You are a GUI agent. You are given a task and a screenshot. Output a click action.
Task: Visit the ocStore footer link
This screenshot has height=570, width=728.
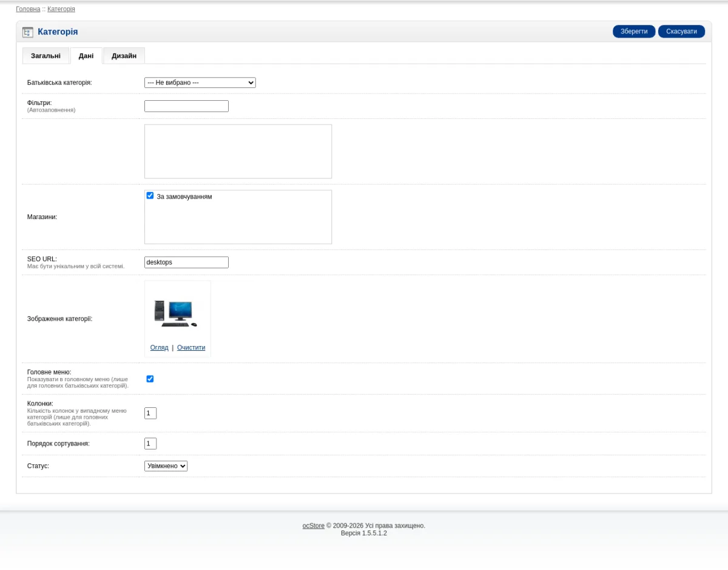click(x=314, y=526)
